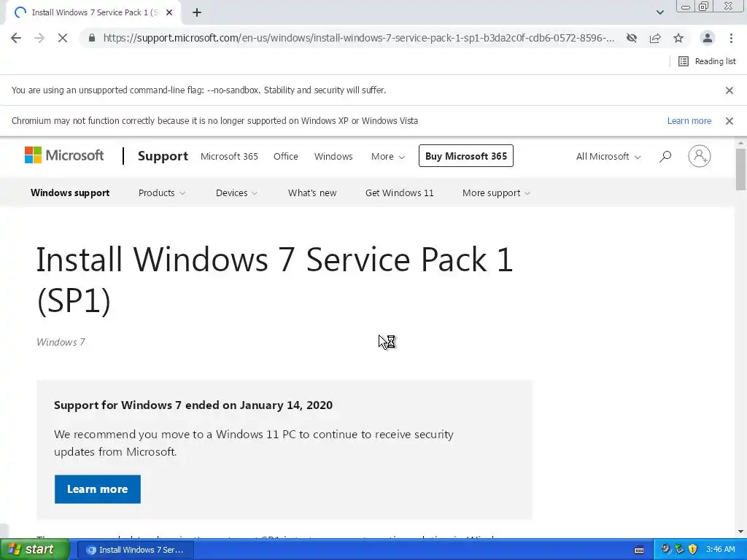
Task: Click the security shield tray icon
Action: (x=693, y=550)
